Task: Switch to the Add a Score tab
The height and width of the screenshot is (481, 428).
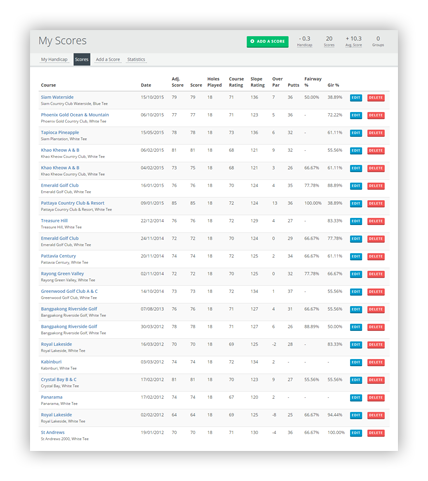Action: click(x=108, y=59)
